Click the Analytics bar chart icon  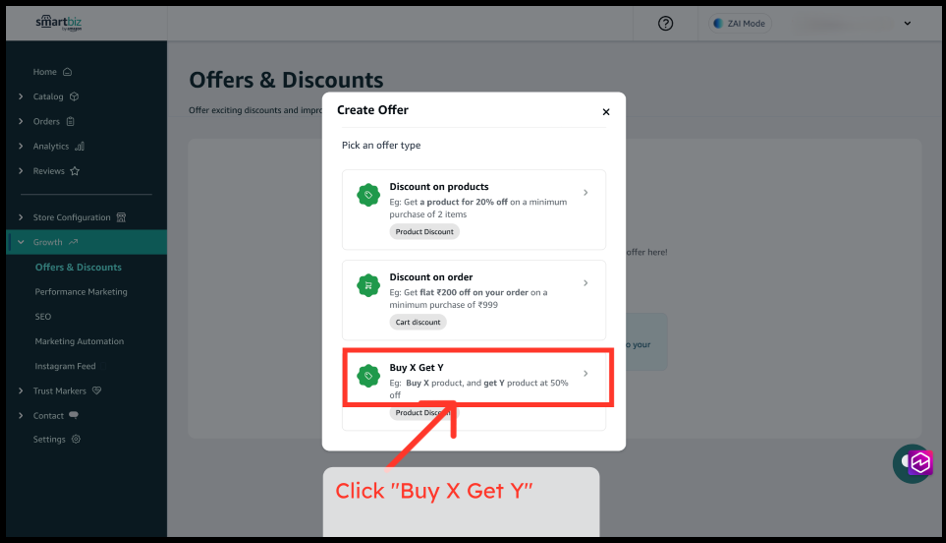(80, 146)
